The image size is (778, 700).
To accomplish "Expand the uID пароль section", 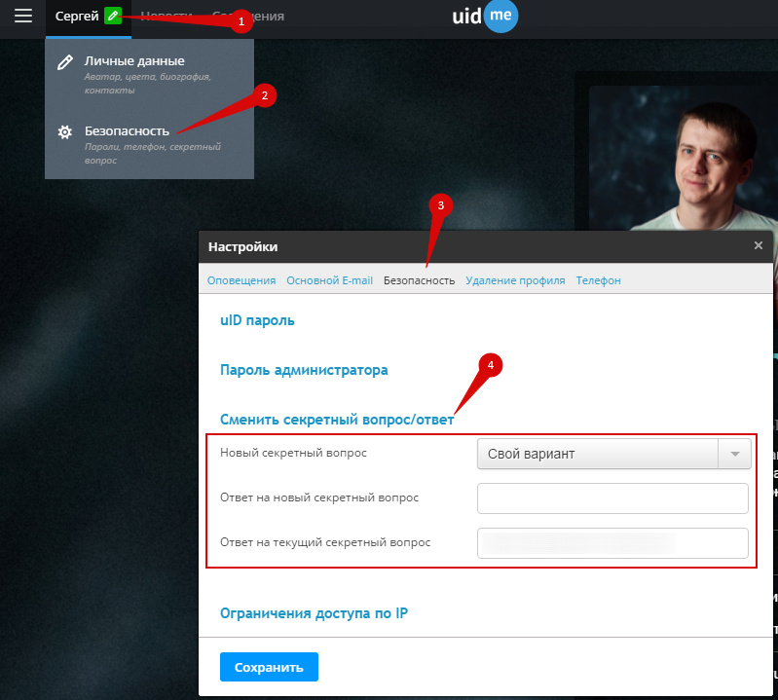I will pyautogui.click(x=257, y=320).
